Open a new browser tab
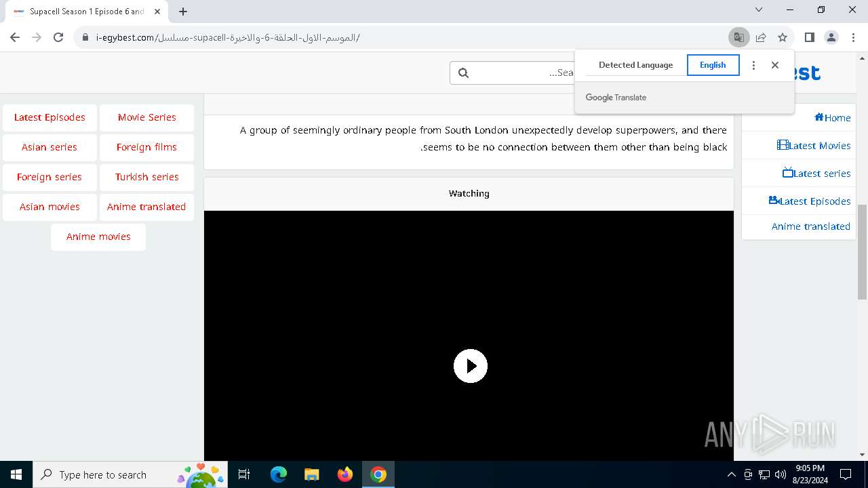Viewport: 868px width, 488px height. pos(183,11)
